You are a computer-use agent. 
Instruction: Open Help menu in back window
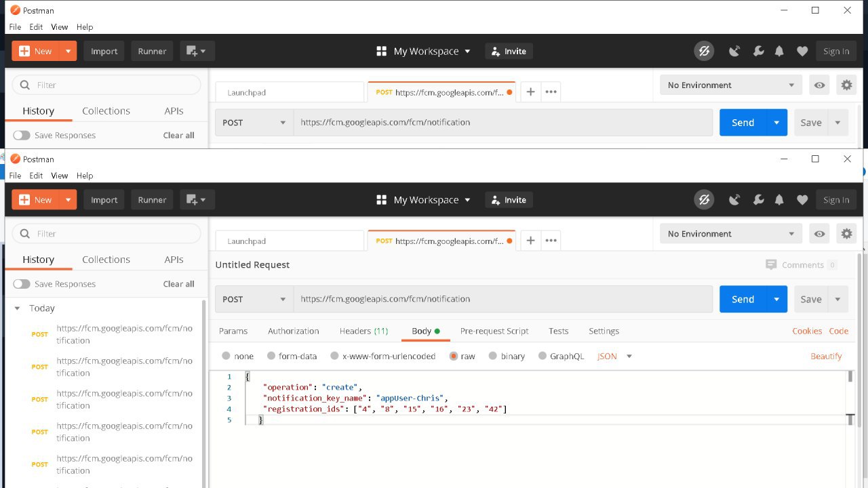coord(85,27)
